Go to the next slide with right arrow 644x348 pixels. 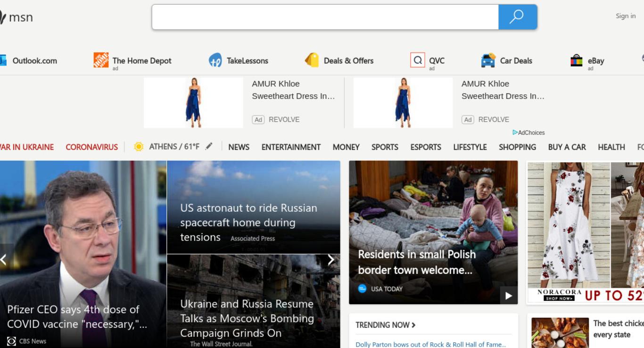click(x=331, y=260)
